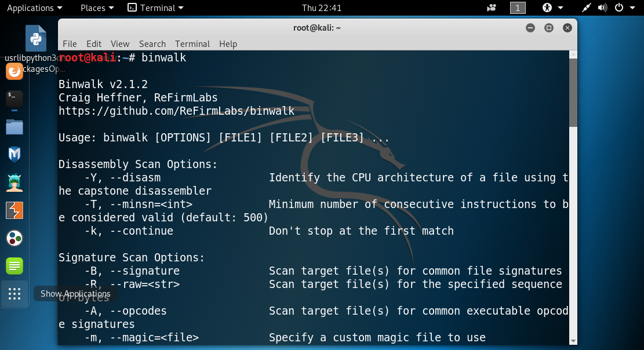Launch Metasploit from the dock
The image size is (644, 350).
pyautogui.click(x=14, y=155)
